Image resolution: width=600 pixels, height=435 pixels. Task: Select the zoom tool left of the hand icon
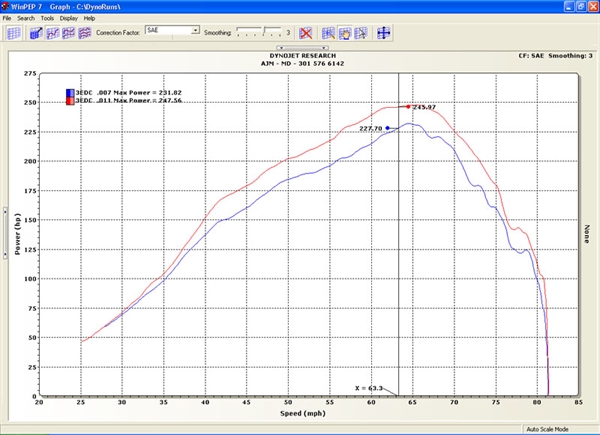pos(329,32)
